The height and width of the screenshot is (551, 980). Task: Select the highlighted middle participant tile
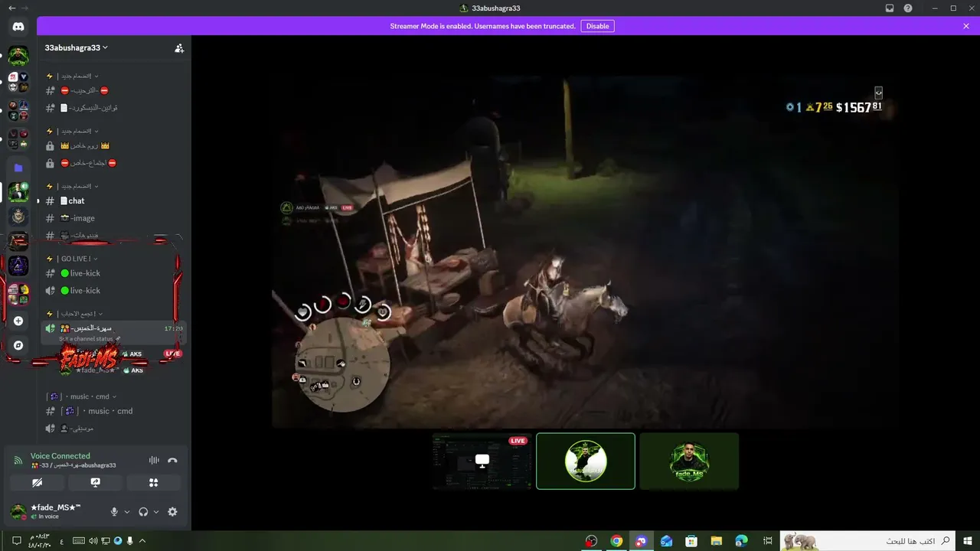pos(586,461)
